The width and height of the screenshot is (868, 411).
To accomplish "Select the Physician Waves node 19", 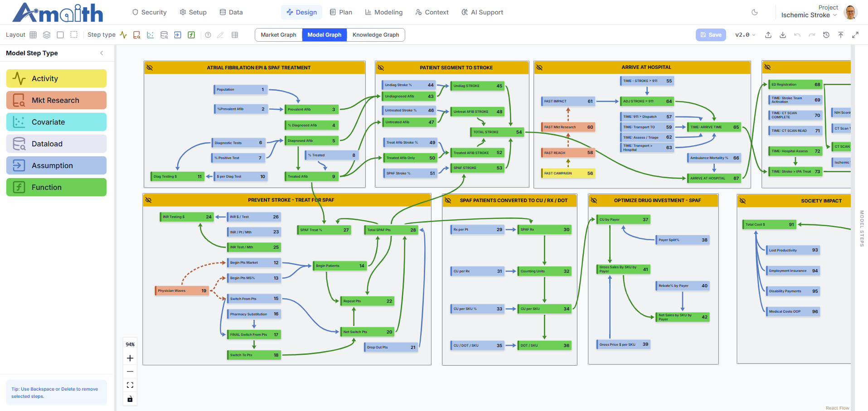I will tap(182, 290).
